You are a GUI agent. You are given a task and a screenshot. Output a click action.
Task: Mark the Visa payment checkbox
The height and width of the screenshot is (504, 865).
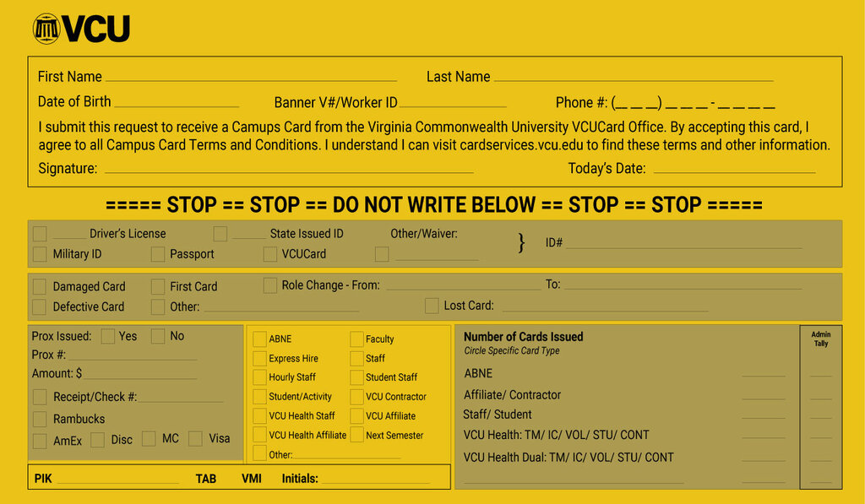(195, 439)
